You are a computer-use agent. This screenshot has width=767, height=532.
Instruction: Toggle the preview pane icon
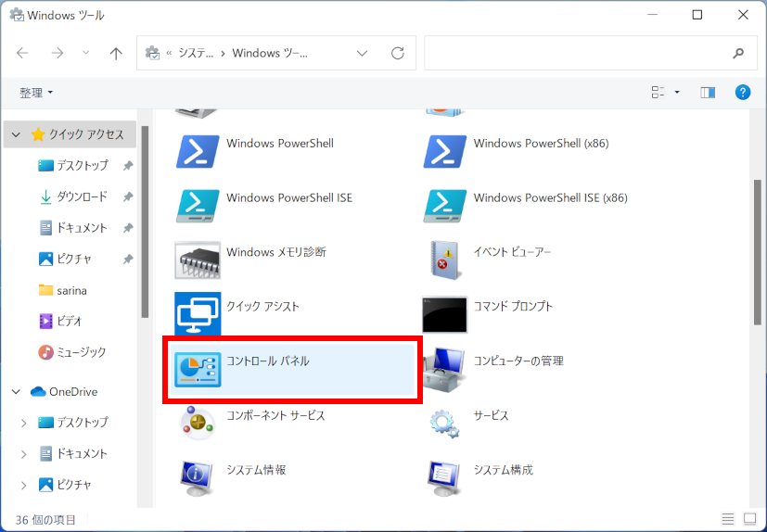tap(708, 92)
